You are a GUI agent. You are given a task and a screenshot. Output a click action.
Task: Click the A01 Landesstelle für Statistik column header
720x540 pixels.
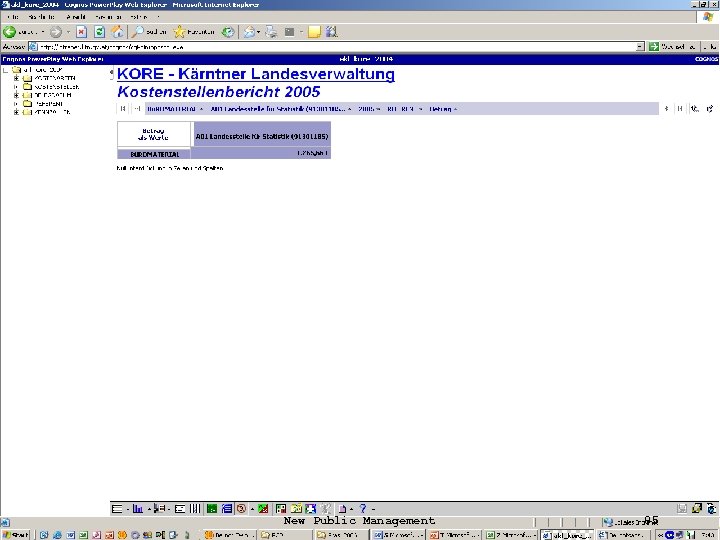pyautogui.click(x=262, y=136)
